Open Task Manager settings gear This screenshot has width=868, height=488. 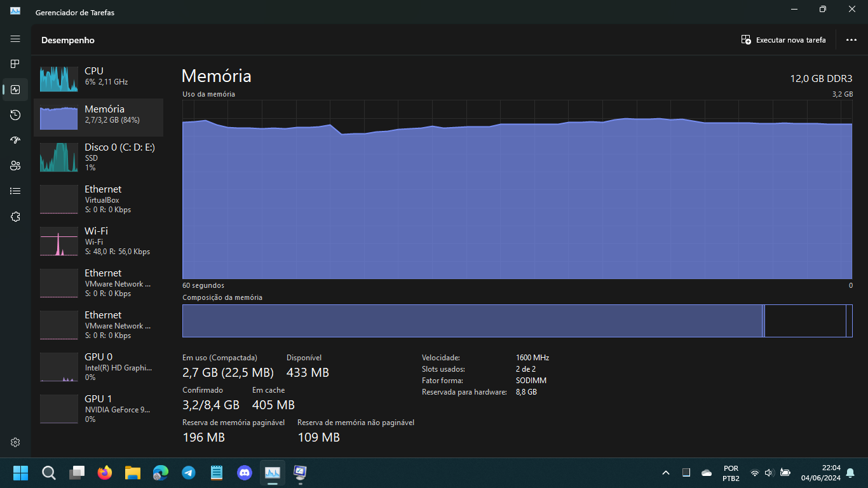[15, 442]
